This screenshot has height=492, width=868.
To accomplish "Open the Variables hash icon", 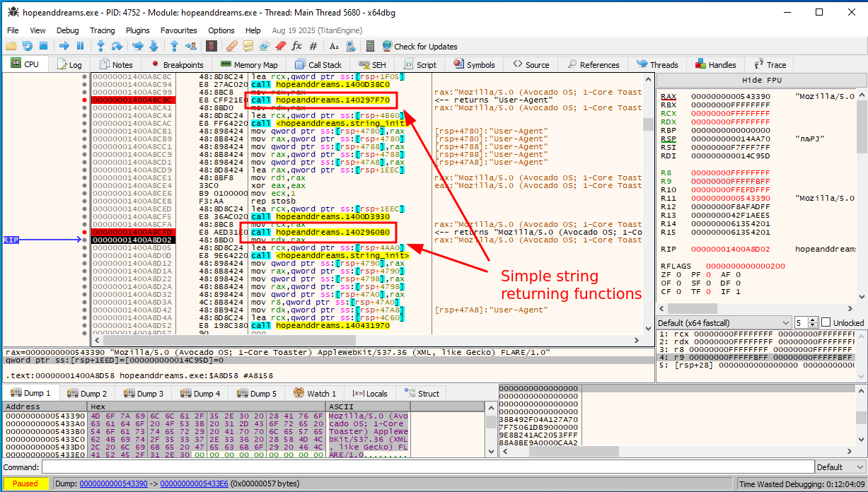I will click(x=313, y=46).
